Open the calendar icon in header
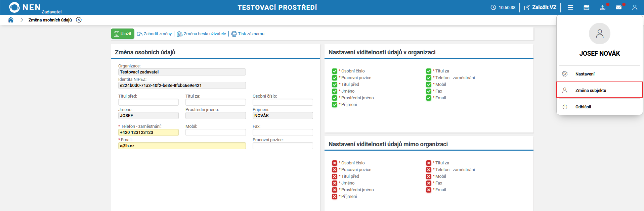 [587, 7]
